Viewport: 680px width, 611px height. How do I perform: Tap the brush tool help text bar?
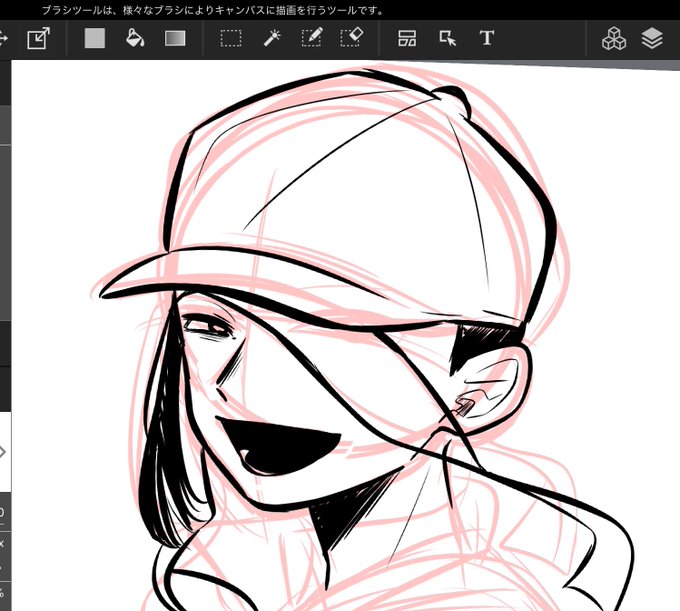pyautogui.click(x=212, y=10)
